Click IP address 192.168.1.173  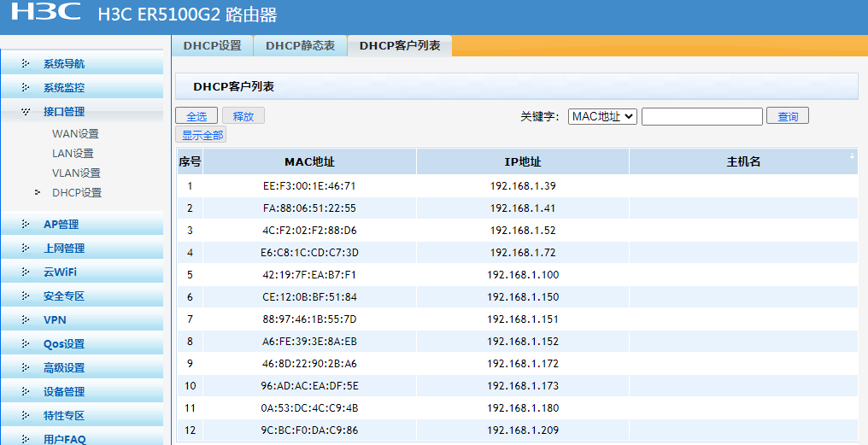pyautogui.click(x=523, y=386)
